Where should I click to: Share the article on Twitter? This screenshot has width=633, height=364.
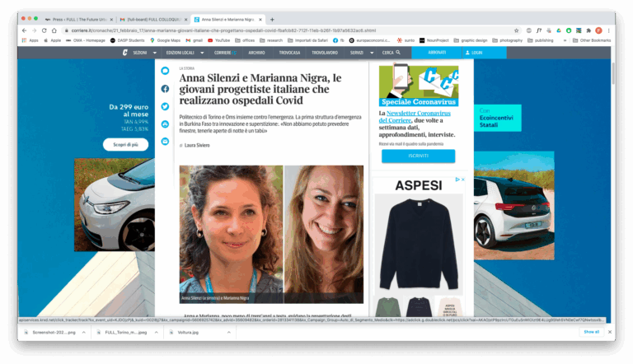pos(165,106)
